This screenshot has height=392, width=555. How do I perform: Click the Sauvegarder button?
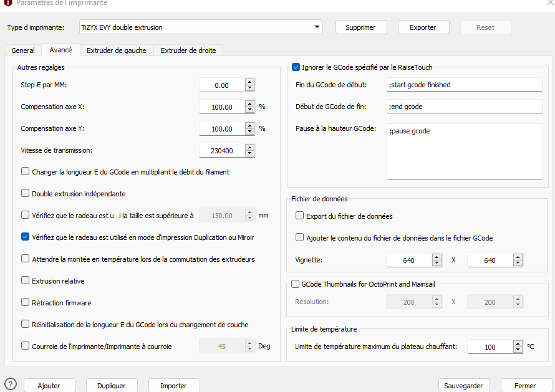click(x=464, y=386)
